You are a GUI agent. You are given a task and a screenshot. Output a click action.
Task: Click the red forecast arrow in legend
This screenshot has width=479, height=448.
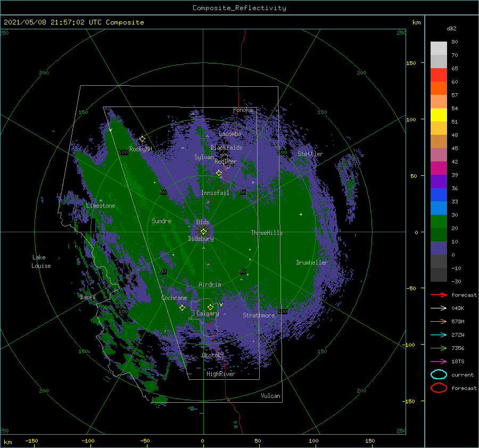coord(439,295)
